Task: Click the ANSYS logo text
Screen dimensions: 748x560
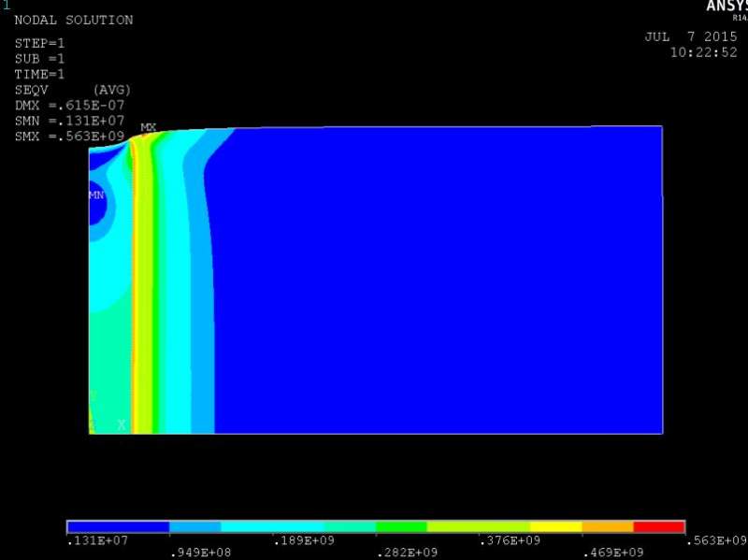Action: pyautogui.click(x=727, y=6)
